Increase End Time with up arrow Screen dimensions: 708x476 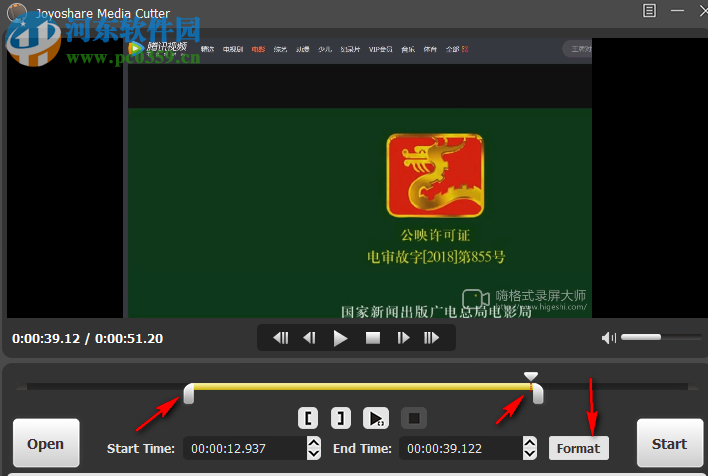tap(530, 442)
